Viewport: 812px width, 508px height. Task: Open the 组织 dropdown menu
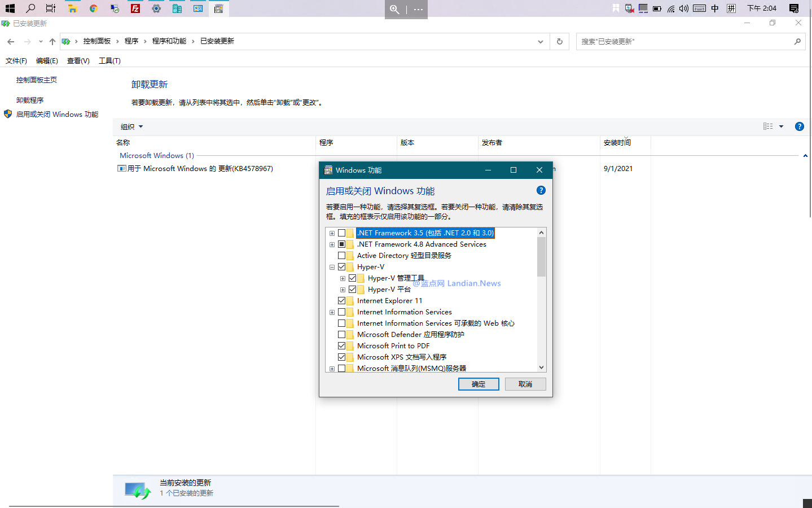click(x=131, y=126)
